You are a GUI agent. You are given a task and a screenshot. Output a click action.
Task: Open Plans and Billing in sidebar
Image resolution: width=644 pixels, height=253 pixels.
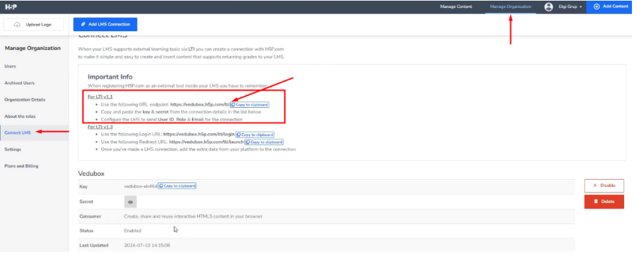(x=21, y=166)
